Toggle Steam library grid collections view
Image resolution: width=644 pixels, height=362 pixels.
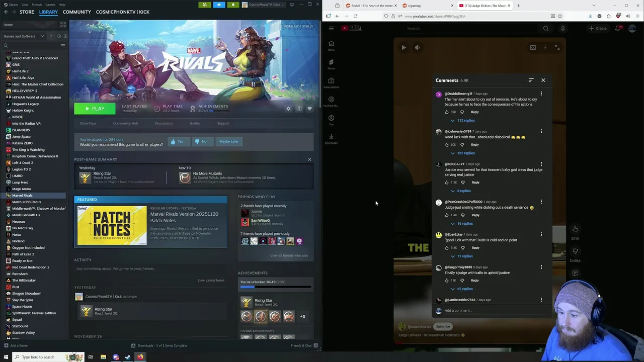tap(63, 25)
